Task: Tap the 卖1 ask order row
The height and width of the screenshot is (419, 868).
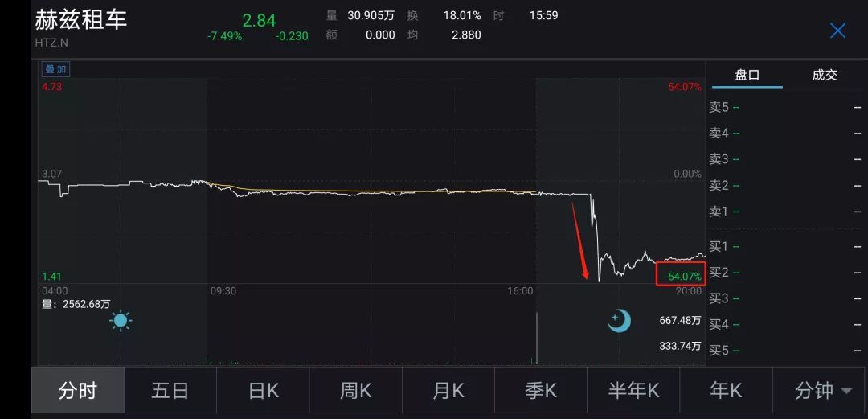Action: point(785,212)
